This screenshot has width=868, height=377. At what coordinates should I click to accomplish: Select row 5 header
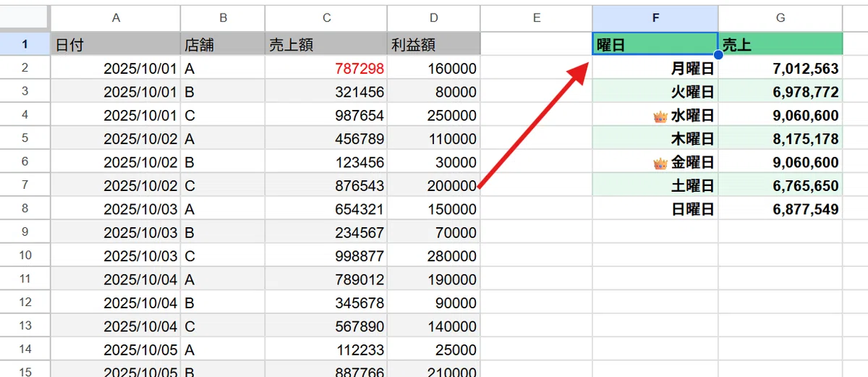tap(25, 138)
